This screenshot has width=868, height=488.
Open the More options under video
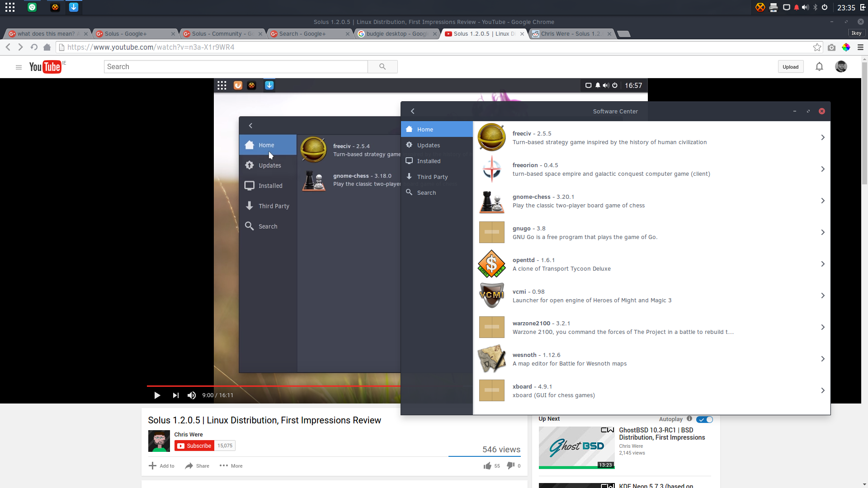point(231,466)
